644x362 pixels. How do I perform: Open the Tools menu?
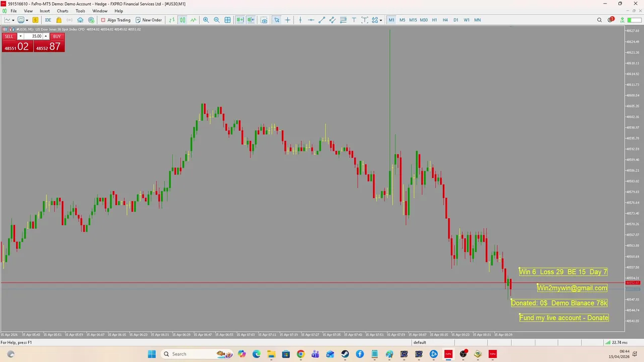[80, 11]
